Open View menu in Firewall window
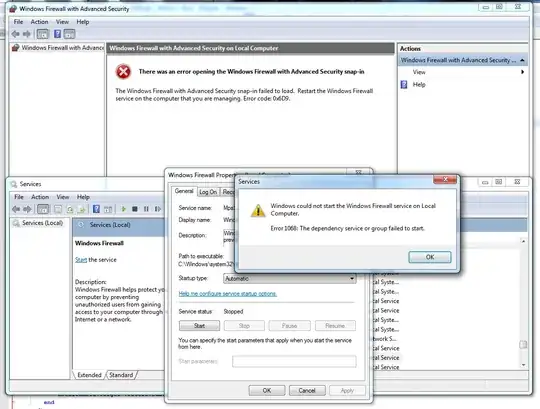This screenshot has height=409, width=540. point(62,22)
